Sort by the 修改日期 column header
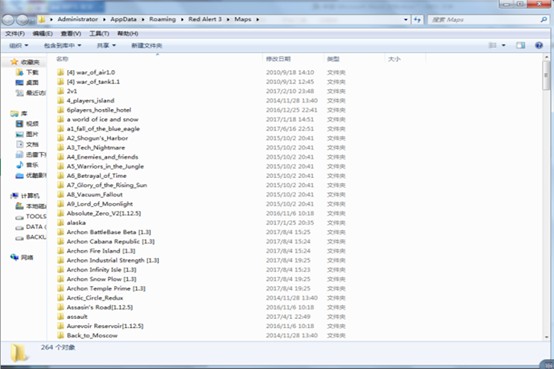Screen dimensions: 554x369 click(x=278, y=59)
